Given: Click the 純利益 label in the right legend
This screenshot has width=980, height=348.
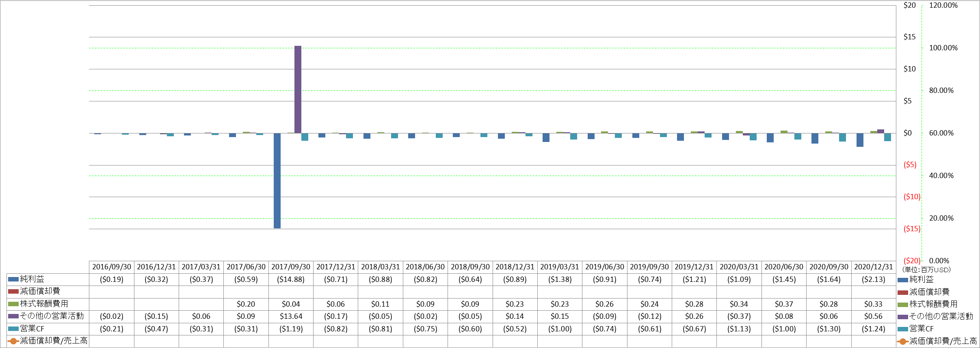Looking at the screenshot, I should point(921,279).
